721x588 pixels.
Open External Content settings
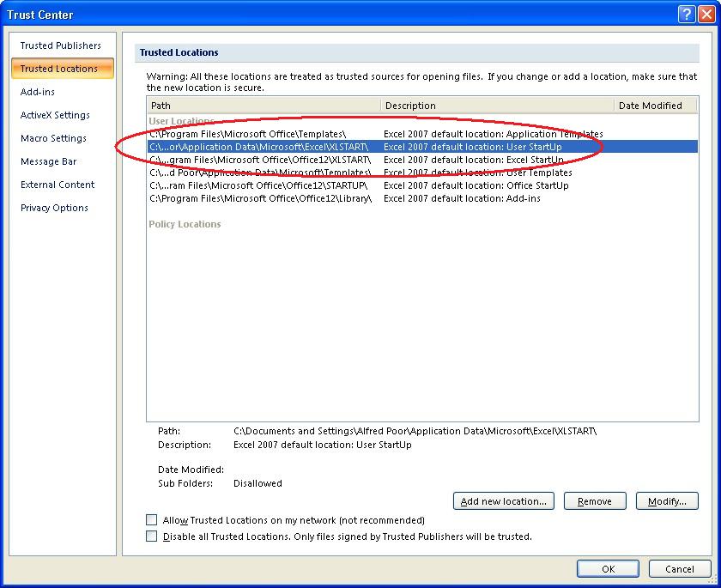tap(58, 185)
